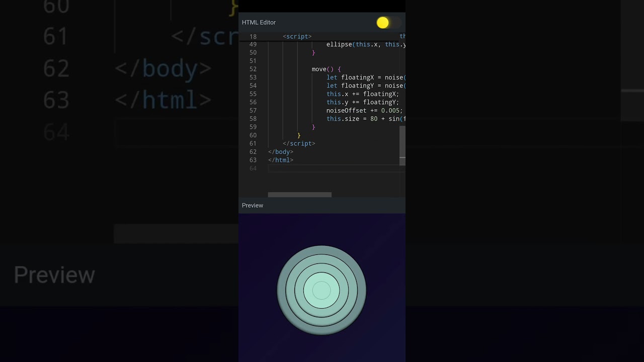This screenshot has width=644, height=362.
Task: Click the 'Preview' panel label
Action: (x=253, y=206)
